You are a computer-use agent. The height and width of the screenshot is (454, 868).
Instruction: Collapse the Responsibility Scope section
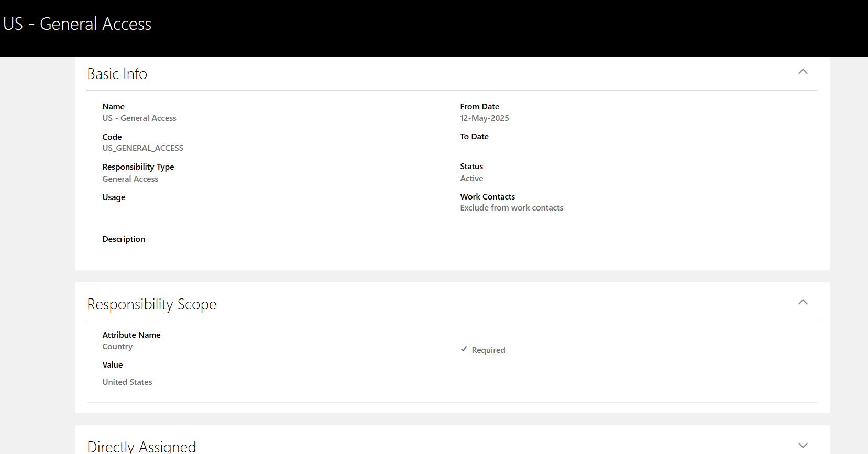803,302
